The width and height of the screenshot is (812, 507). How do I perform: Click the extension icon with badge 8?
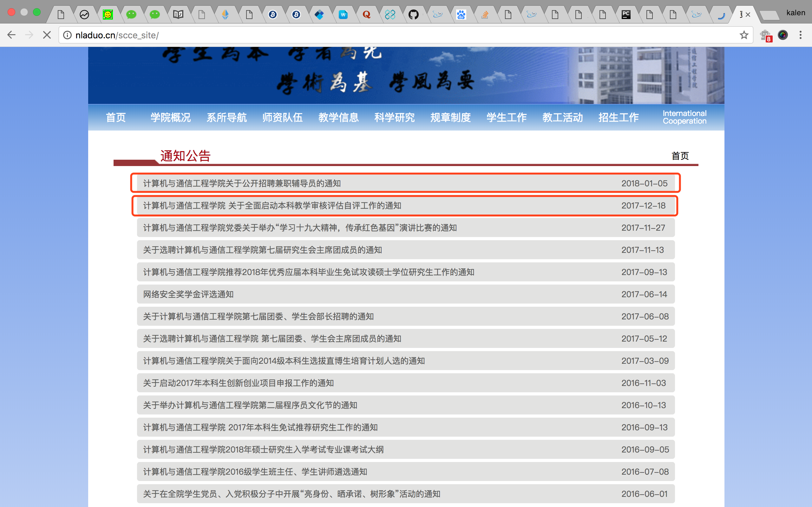(766, 35)
